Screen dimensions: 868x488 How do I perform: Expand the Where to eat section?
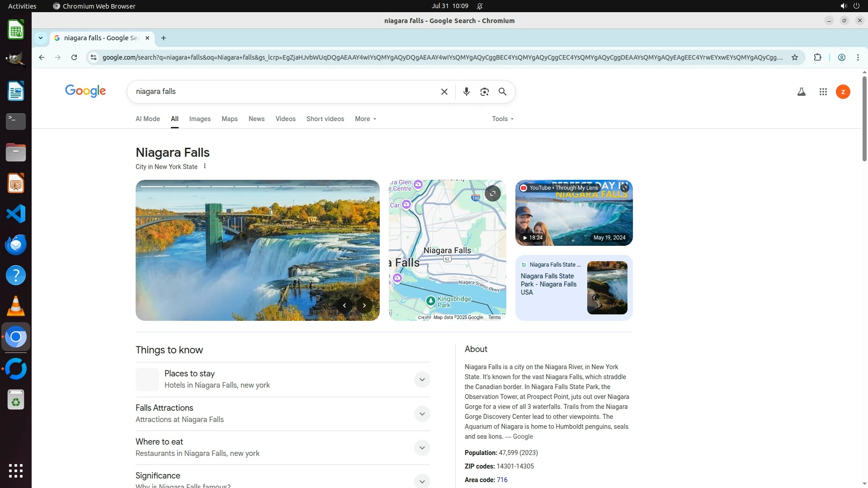[422, 448]
